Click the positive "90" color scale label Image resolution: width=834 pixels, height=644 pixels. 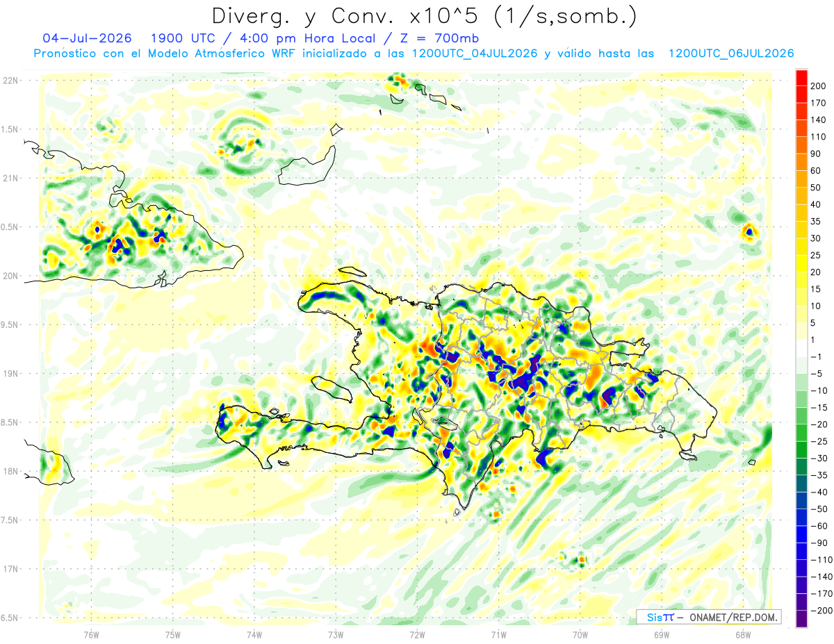[x=817, y=154]
